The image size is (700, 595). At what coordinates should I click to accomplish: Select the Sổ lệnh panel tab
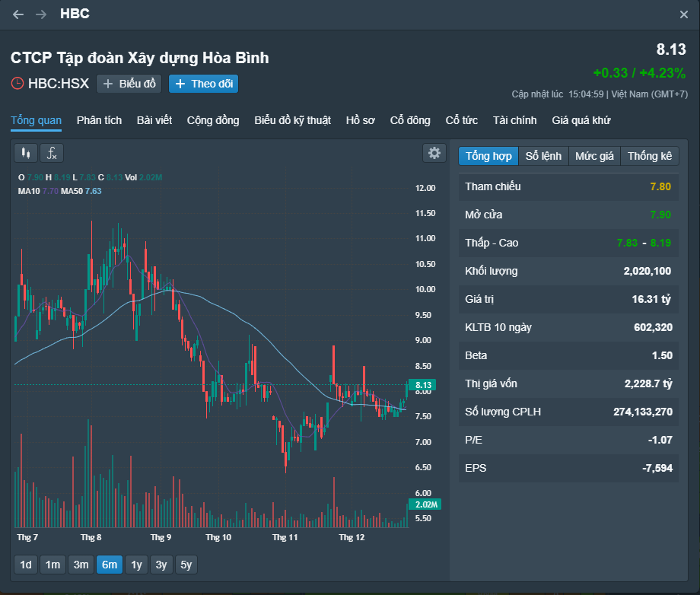point(543,156)
